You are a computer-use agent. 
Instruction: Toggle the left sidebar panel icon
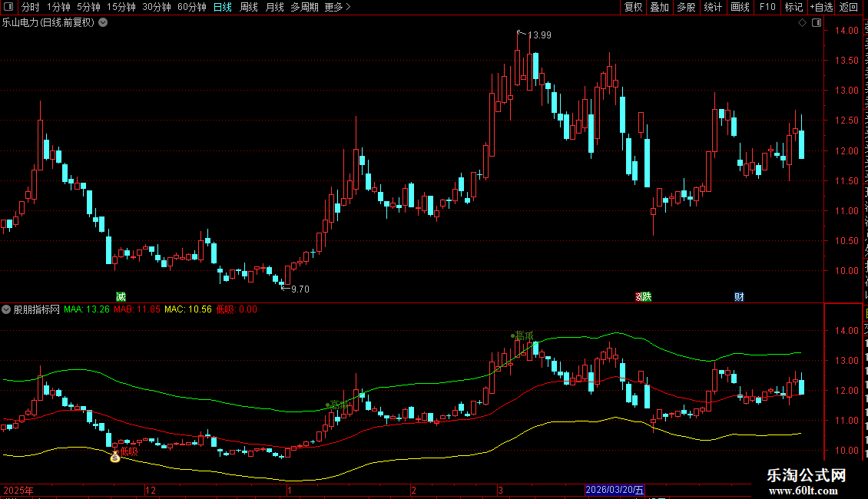pyautogui.click(x=8, y=7)
